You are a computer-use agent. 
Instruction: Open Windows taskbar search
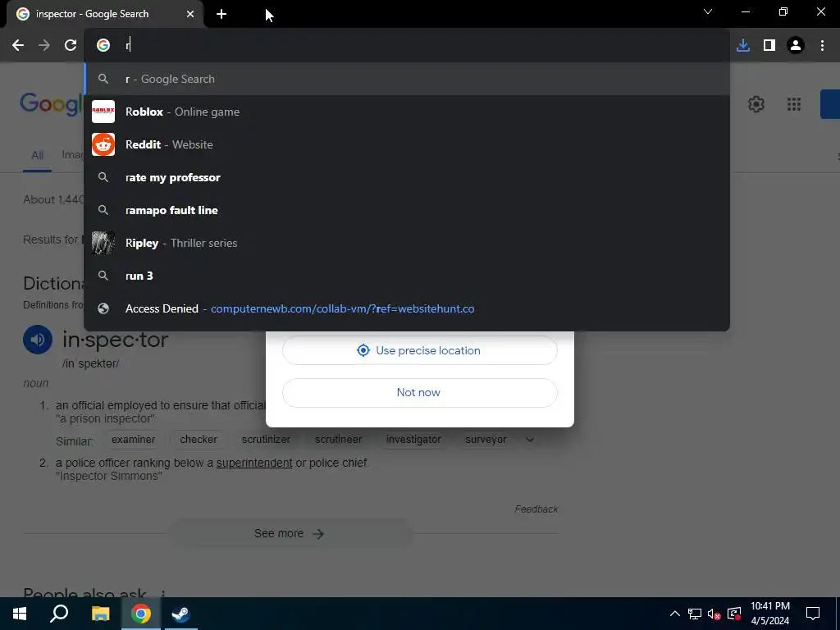pyautogui.click(x=59, y=614)
